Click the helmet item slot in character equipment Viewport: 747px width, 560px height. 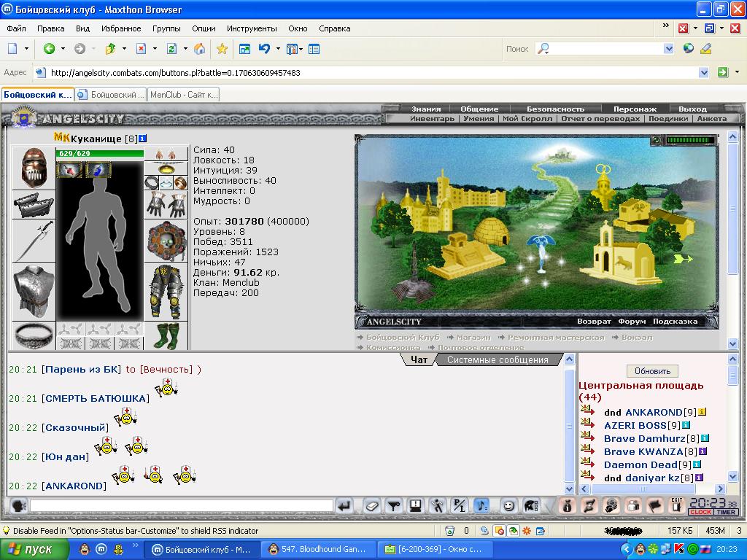coord(34,168)
